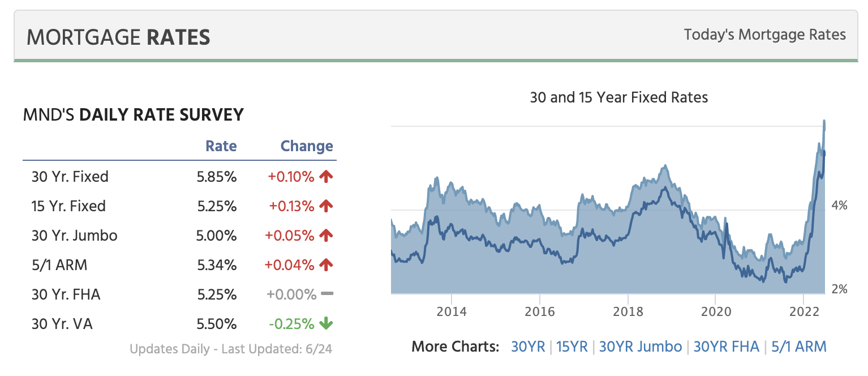Show the 30YR FHA chart

726,347
